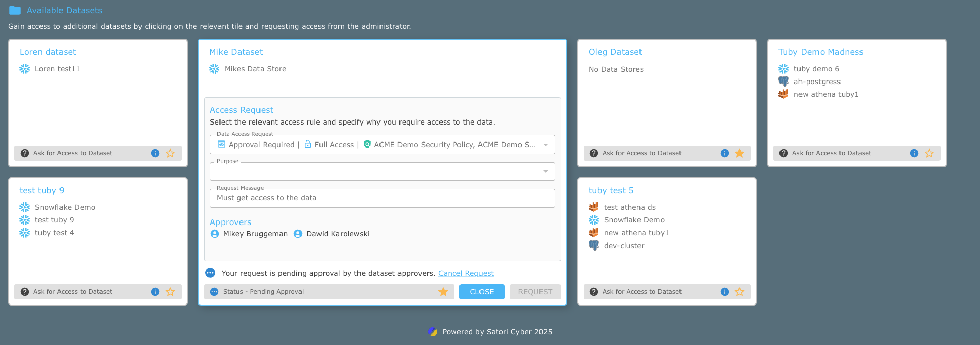Click the 'Powered by Satori Cyber 2025' text
This screenshot has width=980, height=345.
(x=497, y=332)
